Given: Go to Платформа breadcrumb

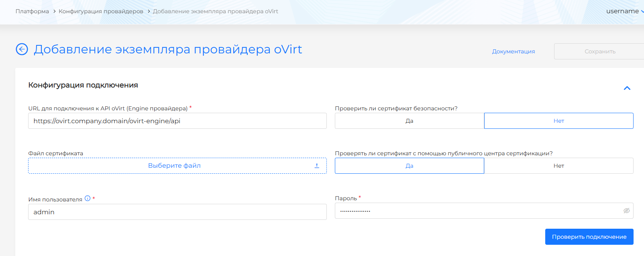Looking at the screenshot, I should (x=32, y=11).
